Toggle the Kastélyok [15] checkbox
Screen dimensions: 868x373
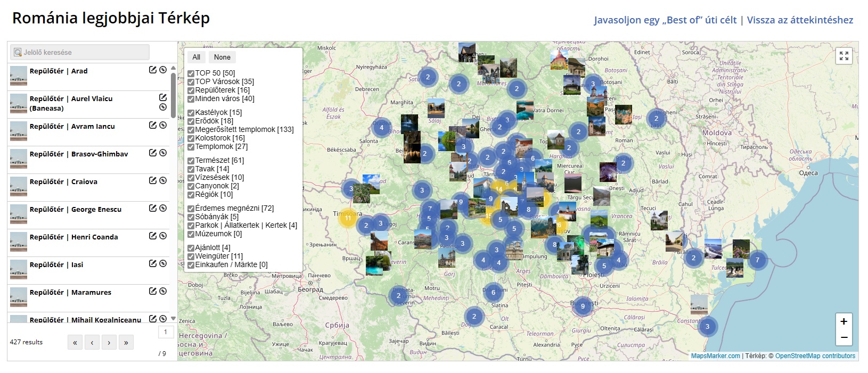[191, 113]
